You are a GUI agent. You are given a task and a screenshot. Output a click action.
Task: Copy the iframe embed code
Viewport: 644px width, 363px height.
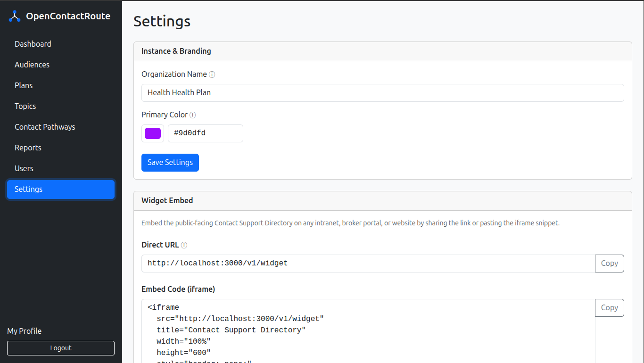(609, 307)
